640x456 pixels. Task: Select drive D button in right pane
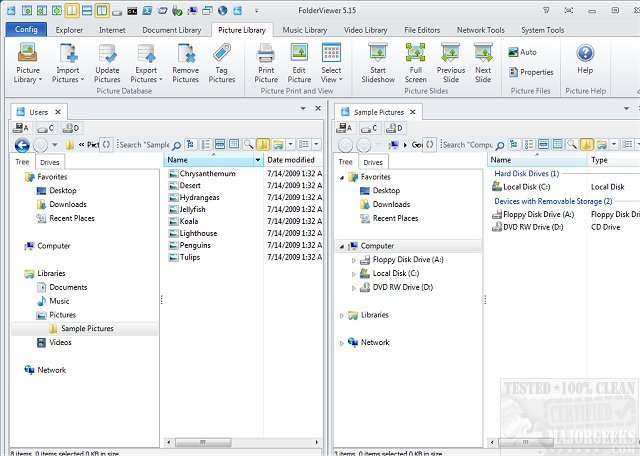point(394,128)
